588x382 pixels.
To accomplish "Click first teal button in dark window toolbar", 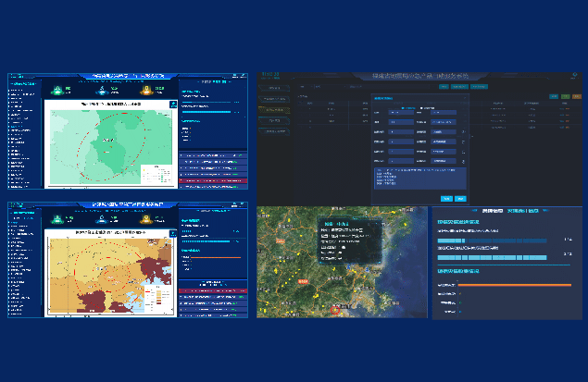I will [x=444, y=87].
